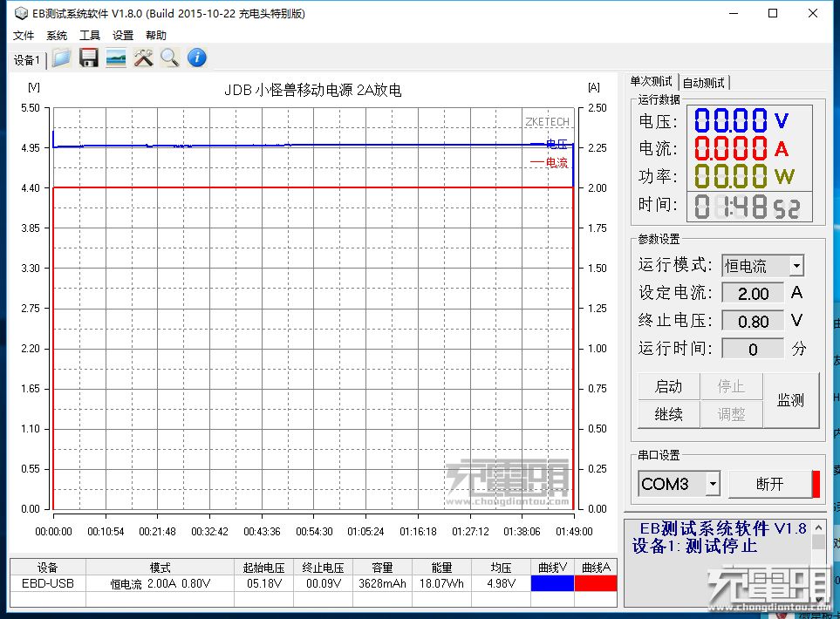Screen dimensions: 840x619
Task: Click the magnifier zoom icon
Action: click(170, 58)
